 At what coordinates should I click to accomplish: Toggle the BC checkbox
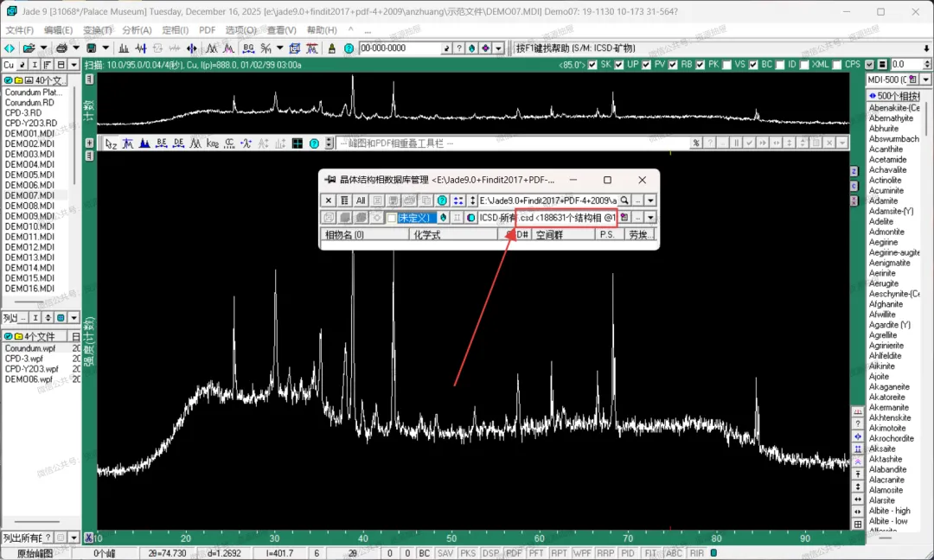(753, 65)
